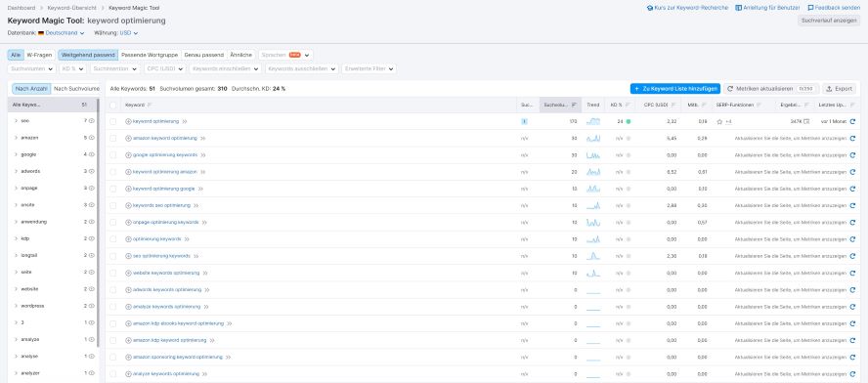The width and height of the screenshot is (868, 383).
Task: Click 'Zu Keyword Liste hinzufügen' button
Action: click(x=674, y=89)
